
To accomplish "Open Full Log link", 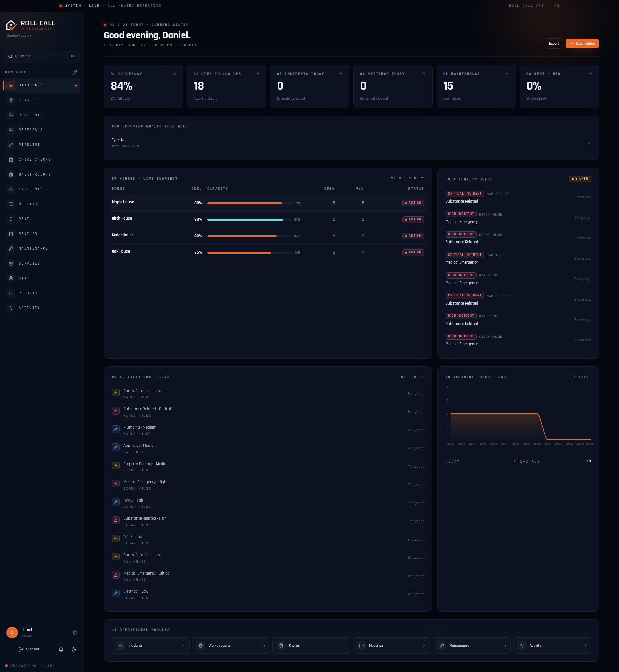I will pos(411,377).
